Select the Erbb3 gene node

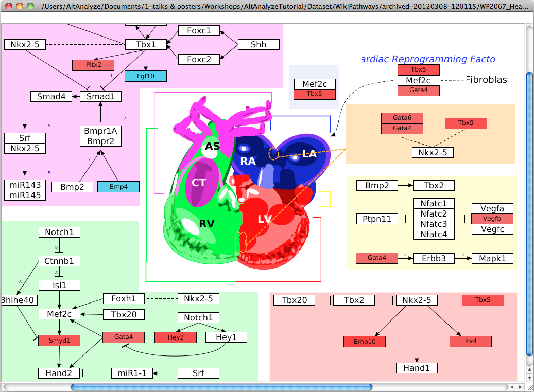[434, 258]
